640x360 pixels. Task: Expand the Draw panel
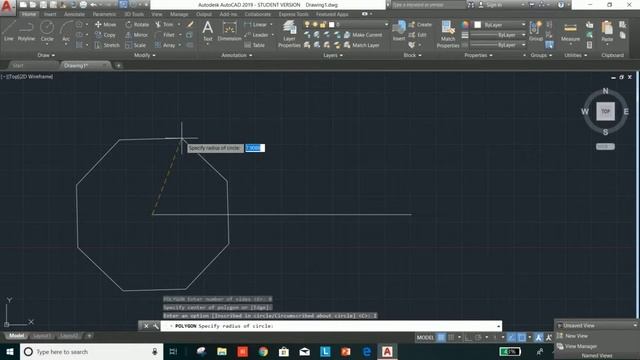(46, 55)
